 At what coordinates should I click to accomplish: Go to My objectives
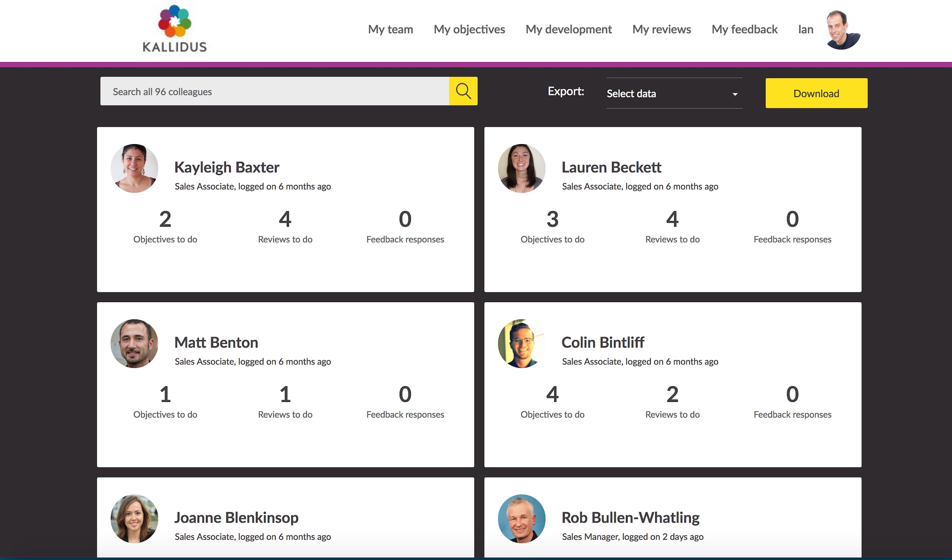pyautogui.click(x=469, y=29)
